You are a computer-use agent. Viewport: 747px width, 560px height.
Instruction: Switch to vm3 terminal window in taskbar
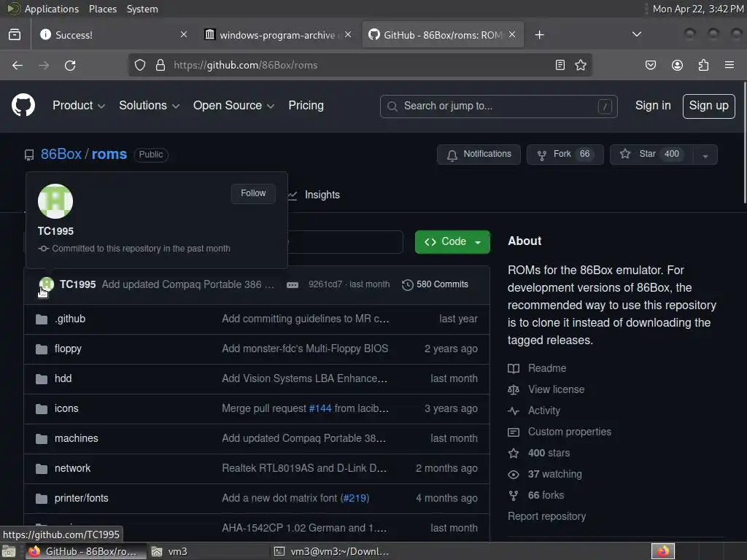tap(333, 551)
